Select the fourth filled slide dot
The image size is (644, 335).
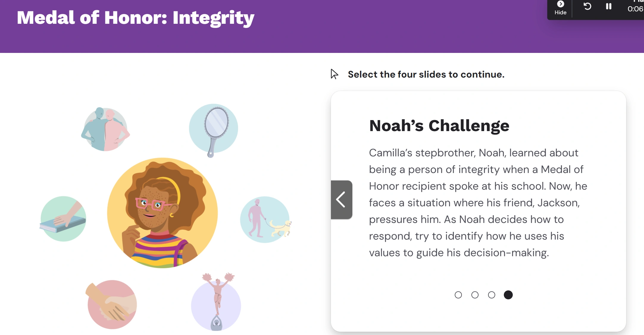[508, 295]
